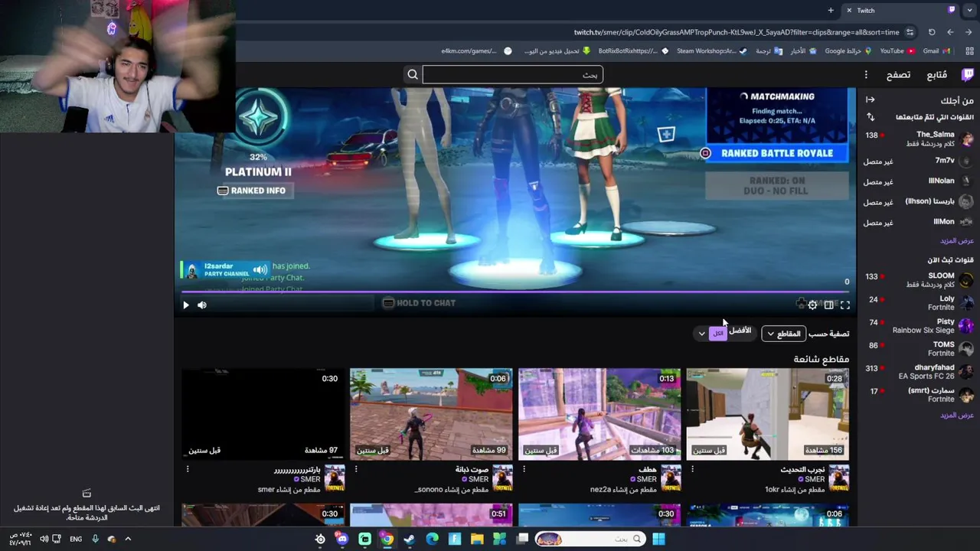Open Loly Fortnite channel
The height and width of the screenshot is (551, 980).
[x=919, y=303]
